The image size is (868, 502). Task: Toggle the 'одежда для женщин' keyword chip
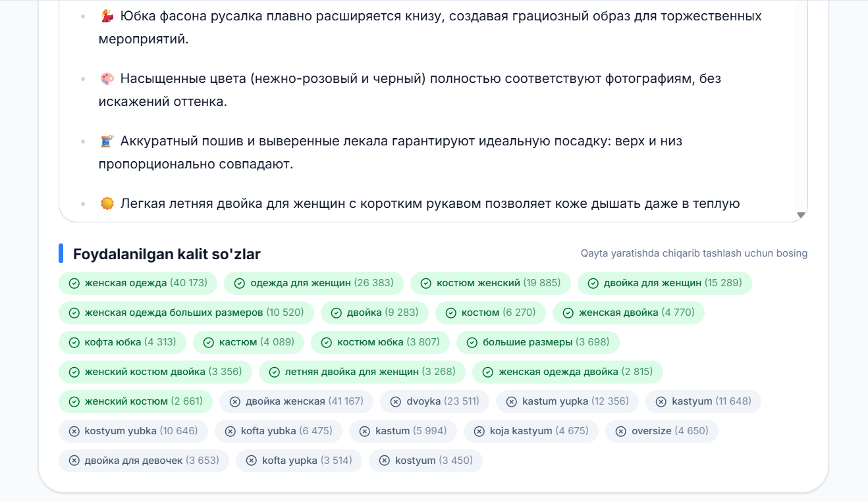click(x=313, y=283)
